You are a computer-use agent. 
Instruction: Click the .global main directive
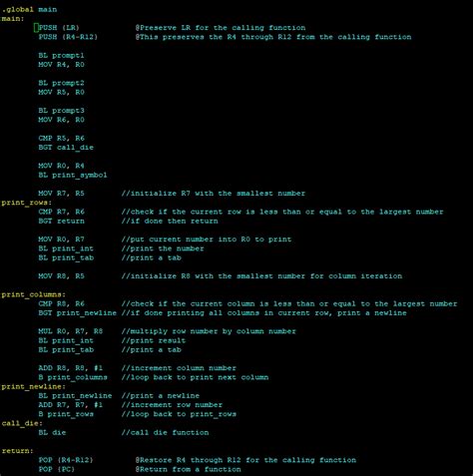29,9
